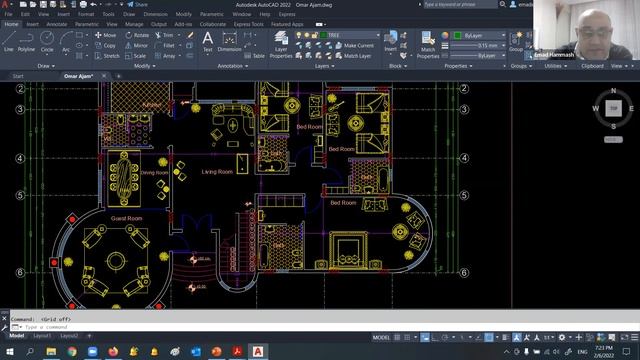Screen dimensions: 640x360
Task: Open the Insert block tool
Action: coord(391,41)
